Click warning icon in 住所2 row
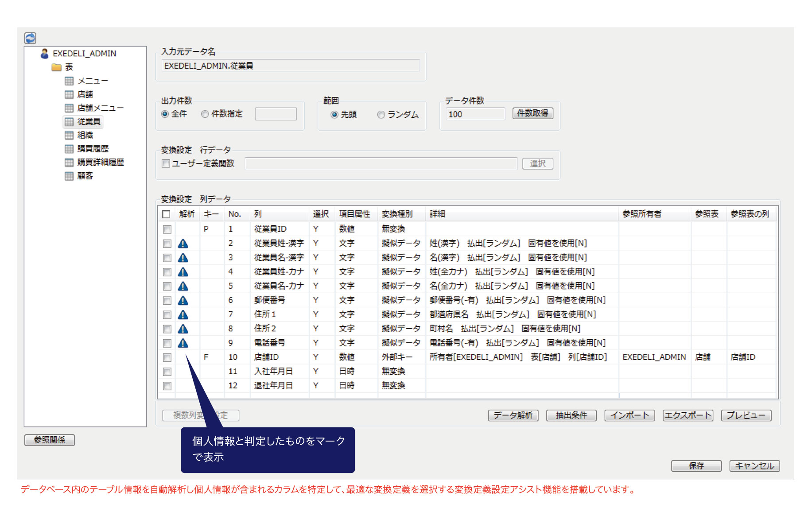The width and height of the screenshot is (812, 531). [x=183, y=329]
